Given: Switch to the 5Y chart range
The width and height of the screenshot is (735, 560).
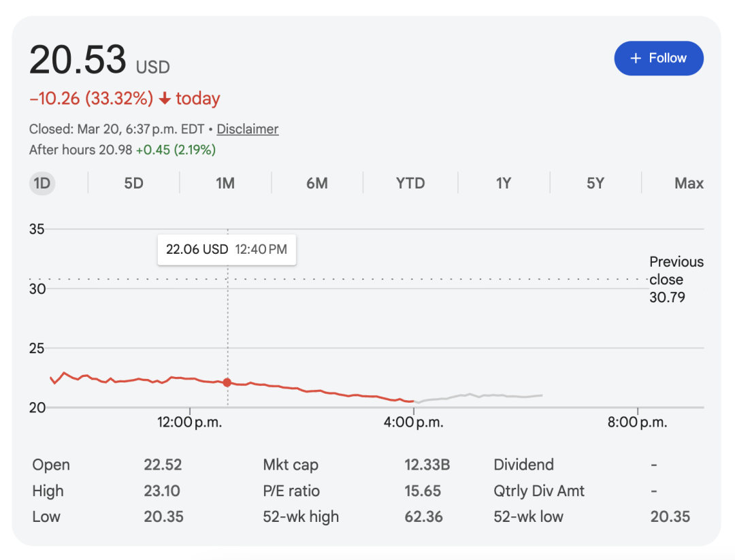Looking at the screenshot, I should (595, 183).
